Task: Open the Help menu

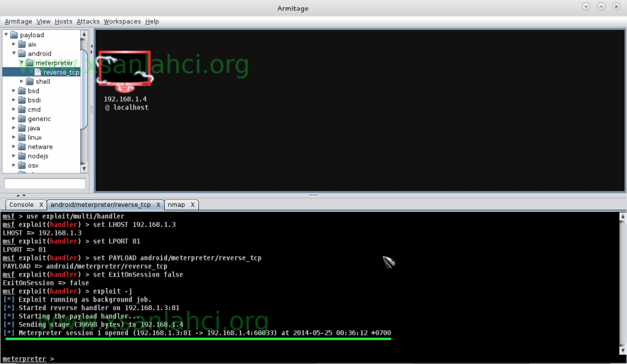Action: pyautogui.click(x=152, y=21)
